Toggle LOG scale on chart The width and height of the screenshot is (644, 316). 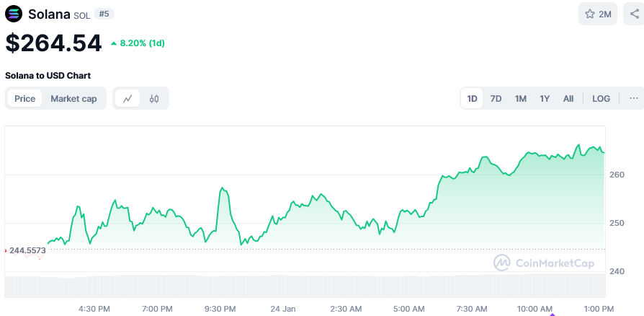tap(601, 98)
